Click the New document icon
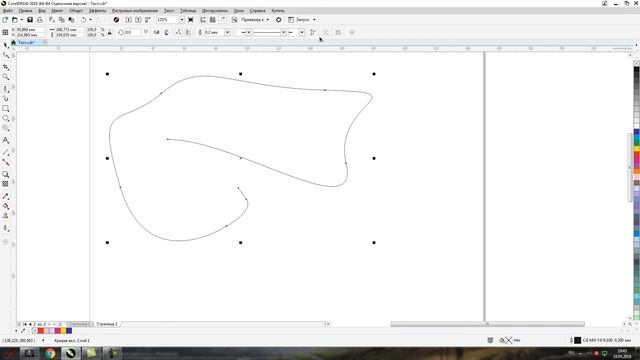This screenshot has width=640, height=360. tap(5, 20)
